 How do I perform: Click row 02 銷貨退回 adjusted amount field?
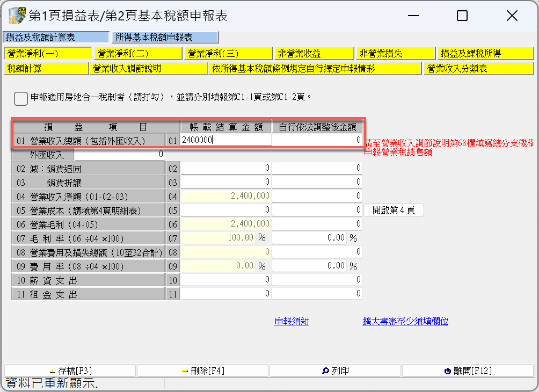pyautogui.click(x=317, y=168)
